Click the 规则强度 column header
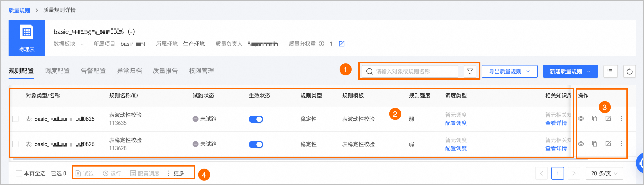 [420, 96]
